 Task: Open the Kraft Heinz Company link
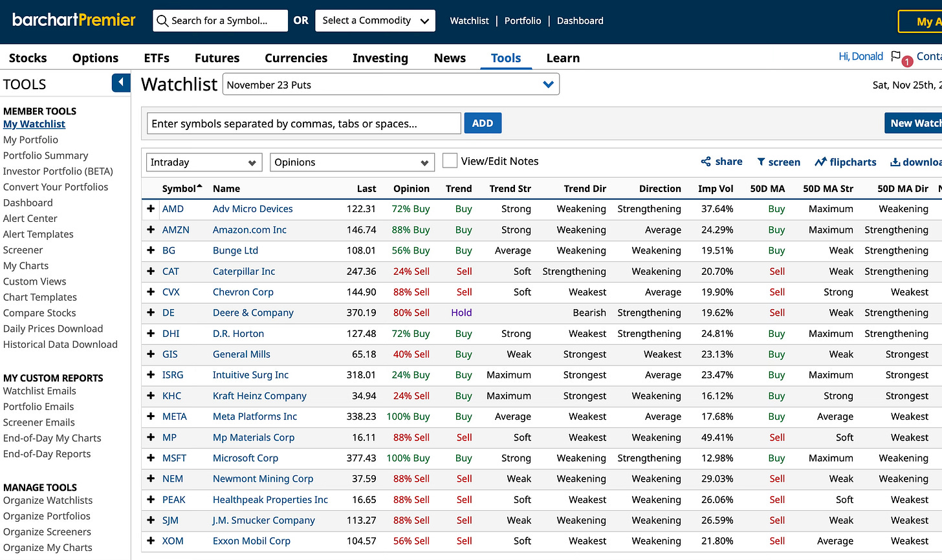[x=259, y=396]
